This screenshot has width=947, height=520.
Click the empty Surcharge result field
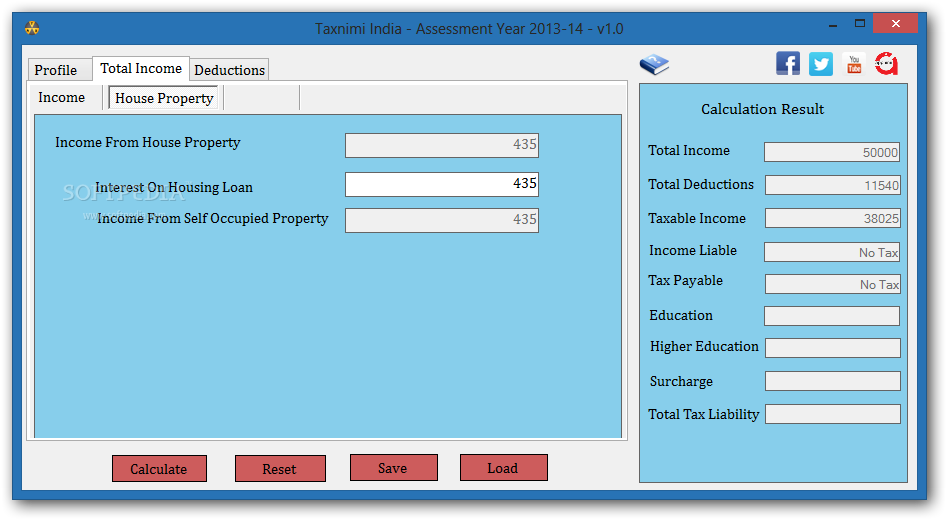pos(832,381)
